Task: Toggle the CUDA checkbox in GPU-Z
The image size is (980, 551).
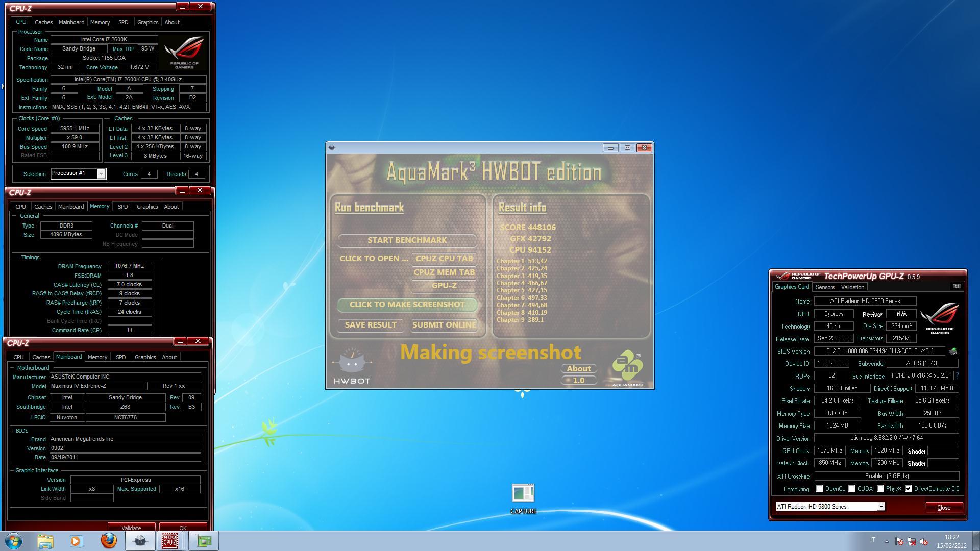Action: tap(852, 489)
